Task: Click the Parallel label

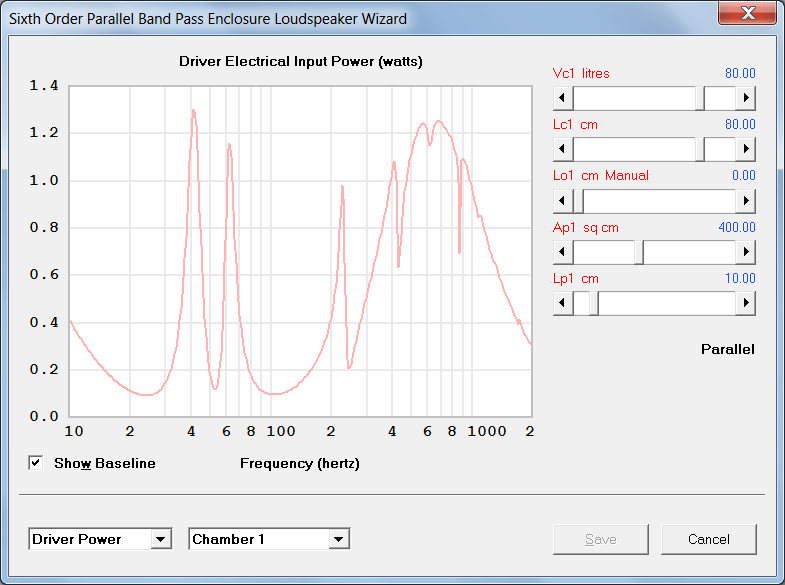Action: tap(727, 349)
